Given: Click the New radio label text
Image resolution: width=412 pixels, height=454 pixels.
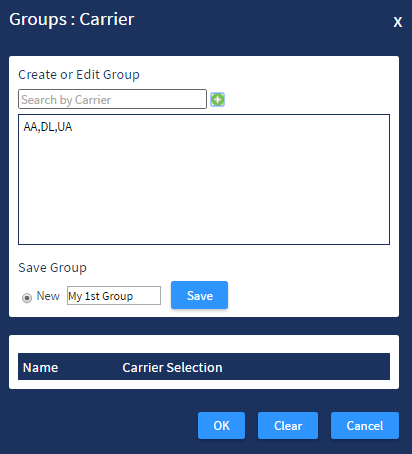Looking at the screenshot, I should [48, 296].
